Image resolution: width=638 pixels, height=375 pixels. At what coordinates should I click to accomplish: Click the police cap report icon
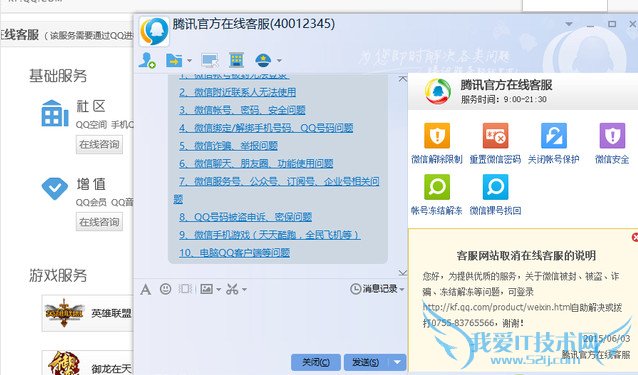(263, 61)
